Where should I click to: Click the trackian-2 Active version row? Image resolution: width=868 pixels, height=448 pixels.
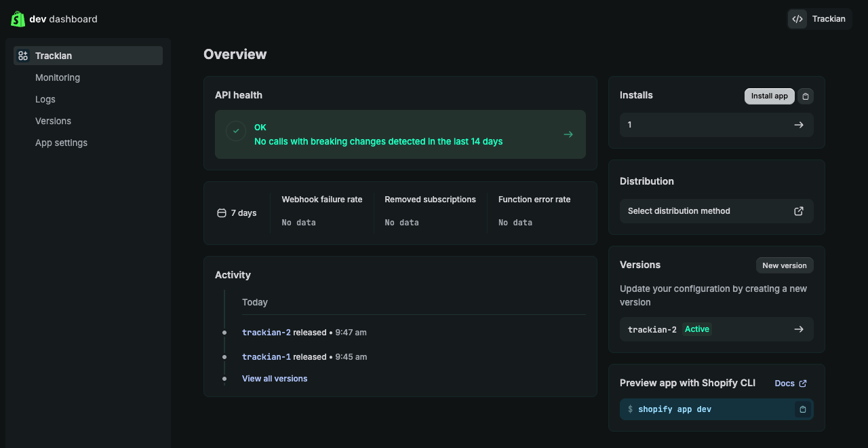pos(717,329)
